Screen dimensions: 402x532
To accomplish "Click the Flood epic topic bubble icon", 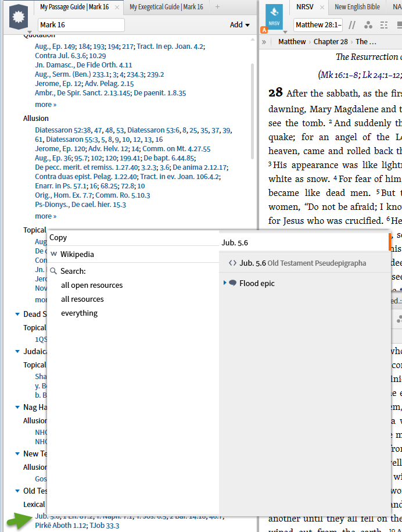I will (x=233, y=283).
